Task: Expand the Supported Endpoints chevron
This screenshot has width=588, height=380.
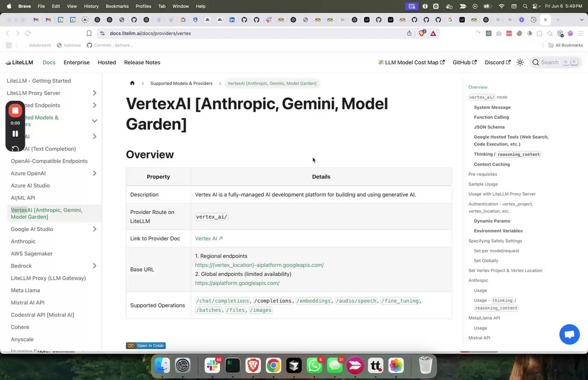Action: click(94, 105)
